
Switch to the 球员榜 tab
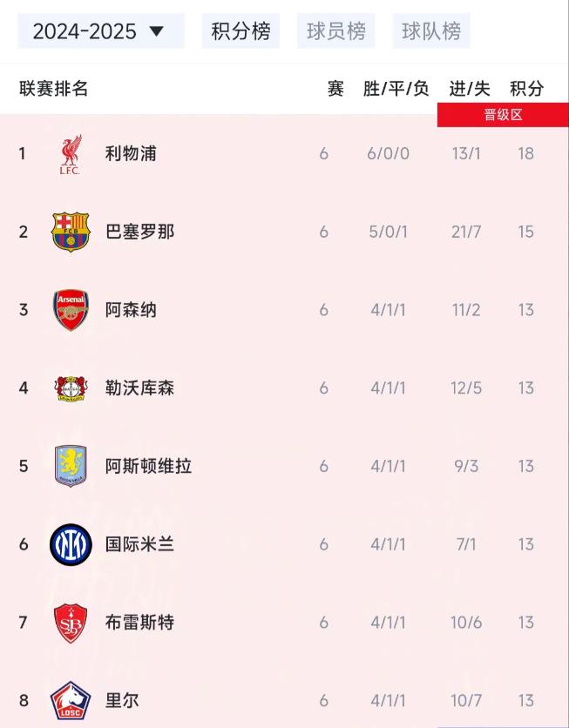pyautogui.click(x=335, y=31)
